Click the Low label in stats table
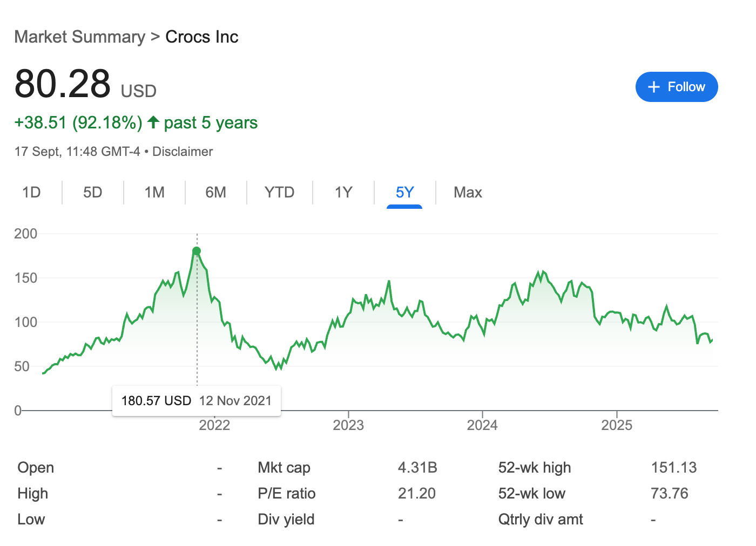The width and height of the screenshot is (756, 546). point(31,519)
